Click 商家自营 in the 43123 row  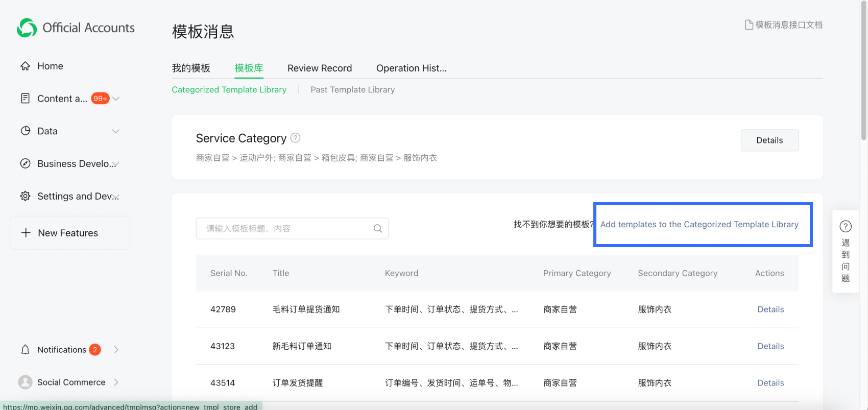(560, 346)
